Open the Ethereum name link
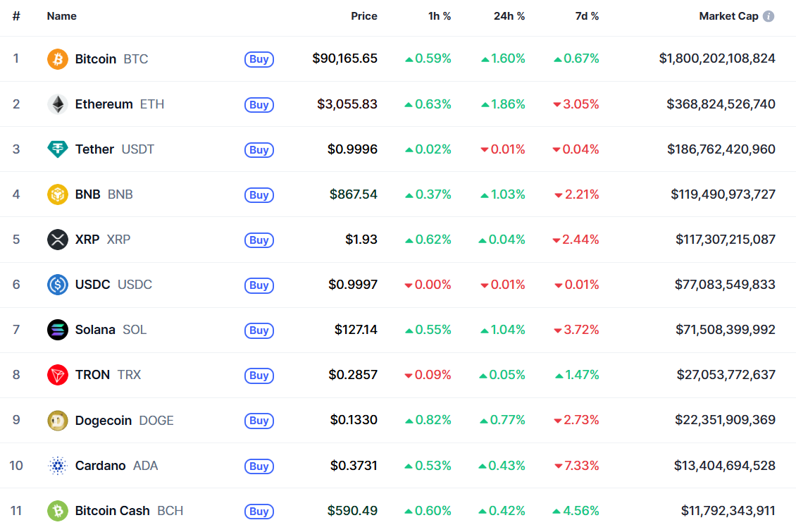This screenshot has height=532, width=796. [x=104, y=104]
